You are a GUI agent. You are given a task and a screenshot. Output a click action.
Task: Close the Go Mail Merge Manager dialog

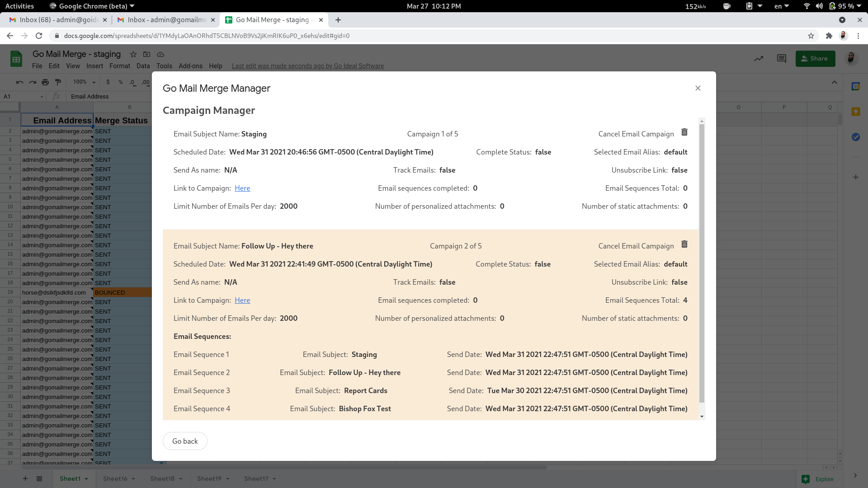(x=698, y=88)
